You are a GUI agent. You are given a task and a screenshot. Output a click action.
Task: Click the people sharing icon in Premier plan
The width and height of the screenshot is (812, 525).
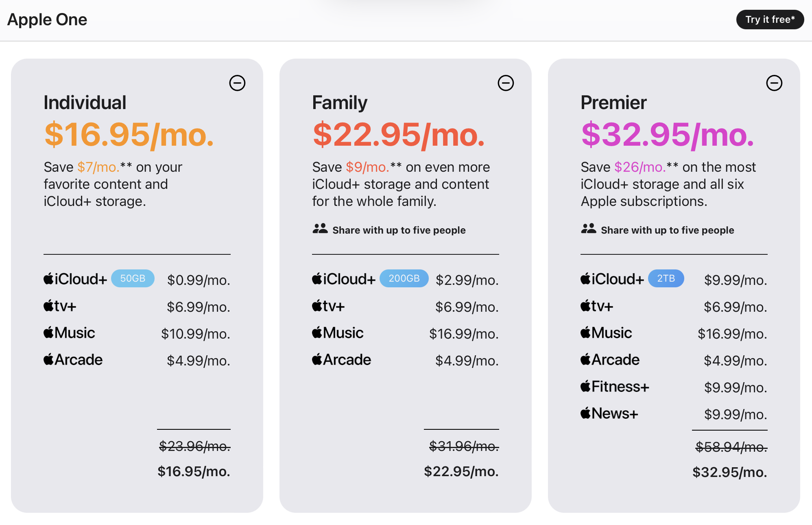tap(589, 229)
